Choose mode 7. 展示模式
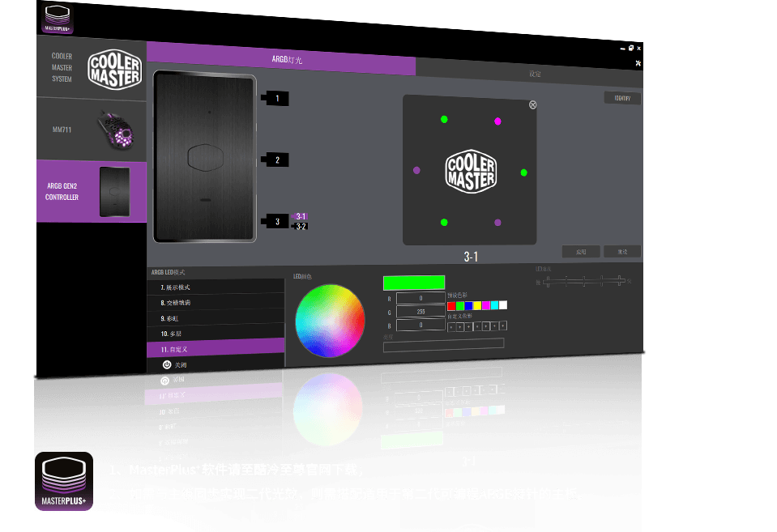This screenshot has width=777, height=532. point(216,287)
